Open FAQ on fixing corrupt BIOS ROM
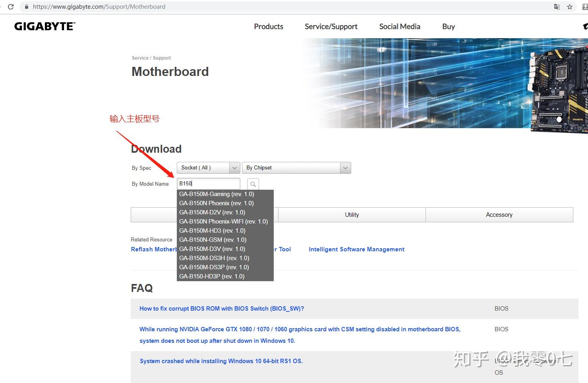This screenshot has height=383, width=588. tap(222, 309)
